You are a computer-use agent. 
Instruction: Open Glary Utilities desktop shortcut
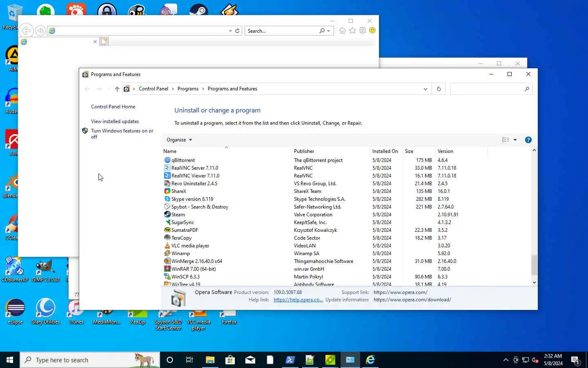(x=46, y=312)
